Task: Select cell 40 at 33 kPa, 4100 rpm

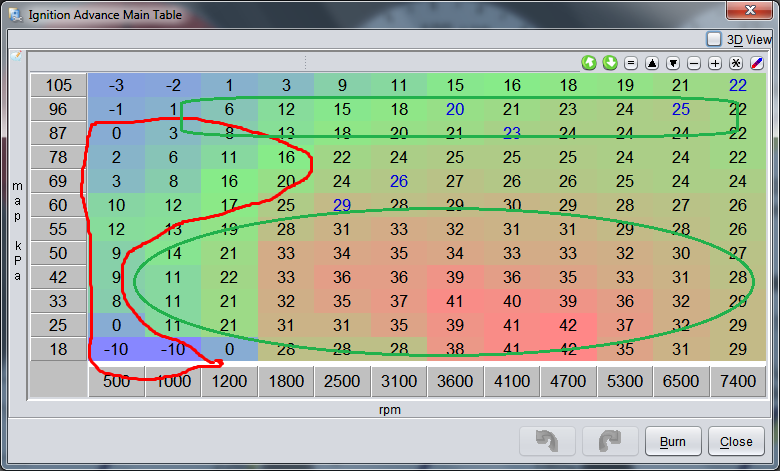Action: coord(512,301)
